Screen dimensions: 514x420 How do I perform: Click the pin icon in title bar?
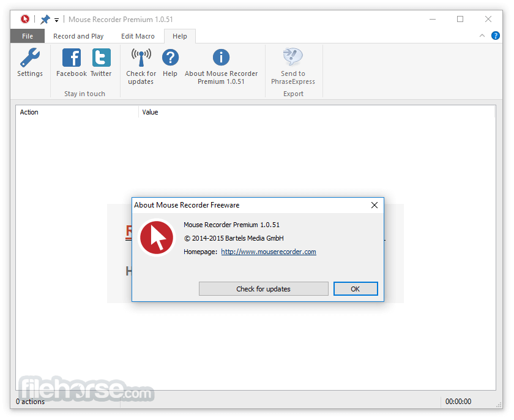pos(45,20)
